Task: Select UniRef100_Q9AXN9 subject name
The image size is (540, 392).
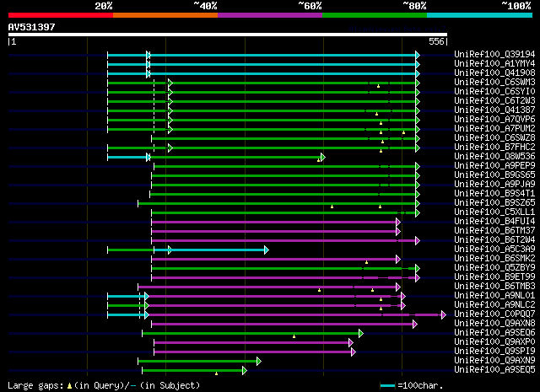Action: pos(494,361)
